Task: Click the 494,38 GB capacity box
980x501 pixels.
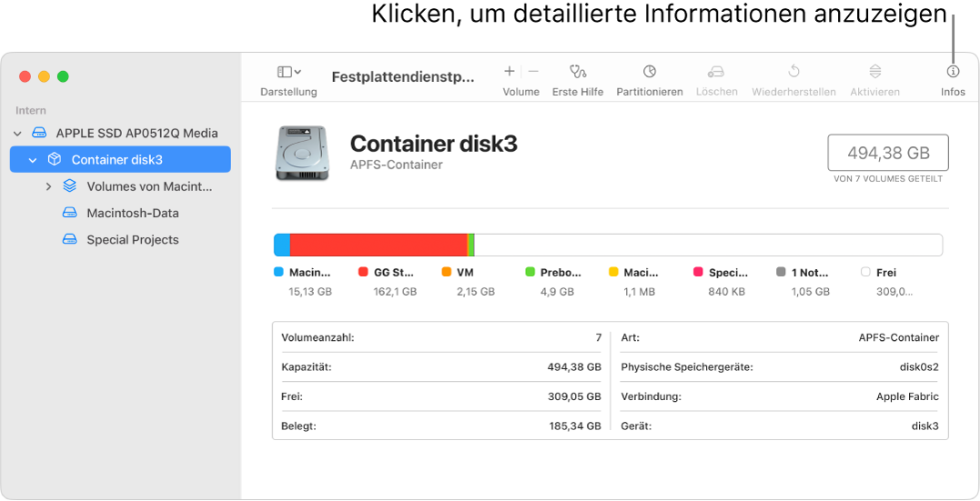Action: (888, 153)
